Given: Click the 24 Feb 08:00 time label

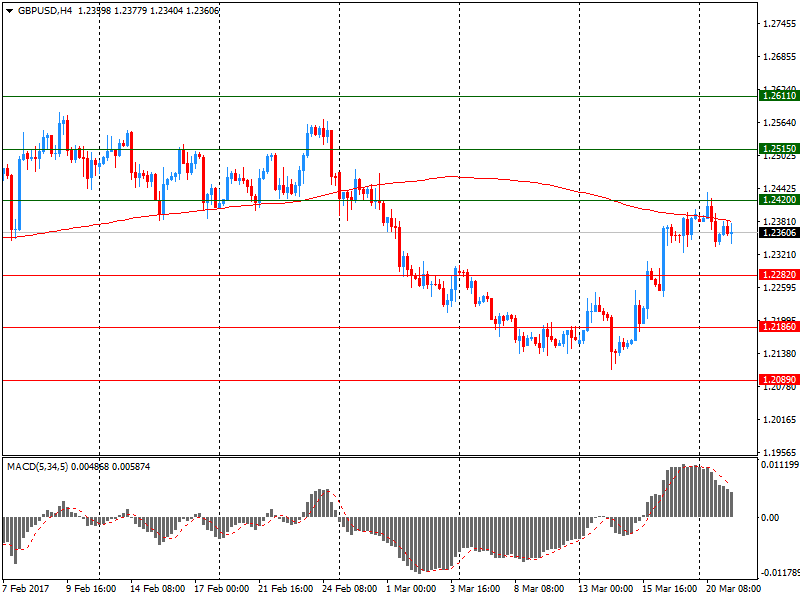Looking at the screenshot, I should [x=349, y=589].
